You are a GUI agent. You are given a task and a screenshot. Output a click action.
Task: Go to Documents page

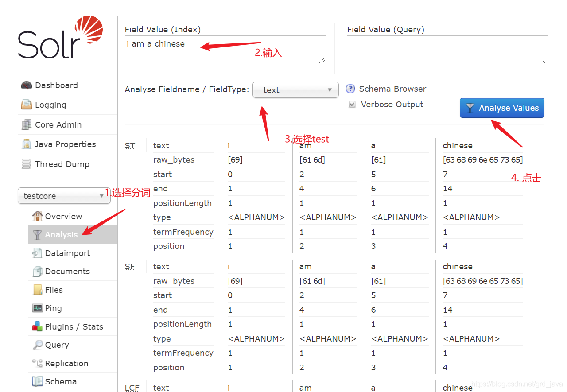coord(73,272)
